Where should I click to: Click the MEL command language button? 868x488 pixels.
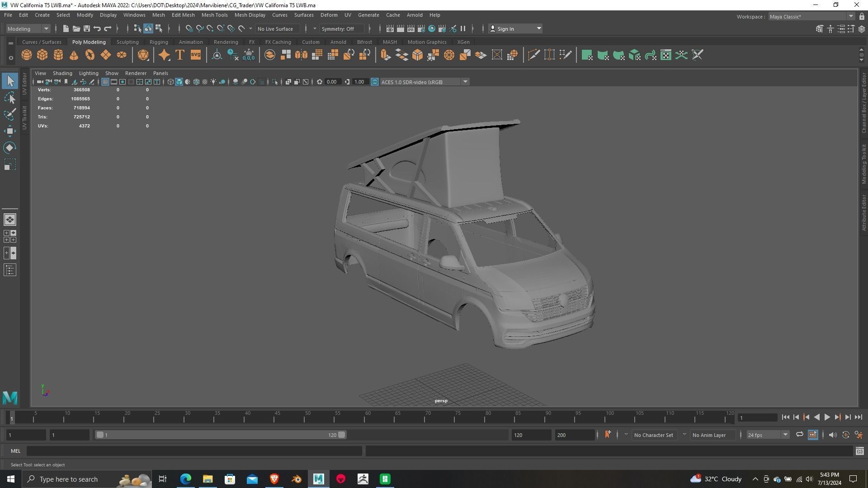pos(16,451)
